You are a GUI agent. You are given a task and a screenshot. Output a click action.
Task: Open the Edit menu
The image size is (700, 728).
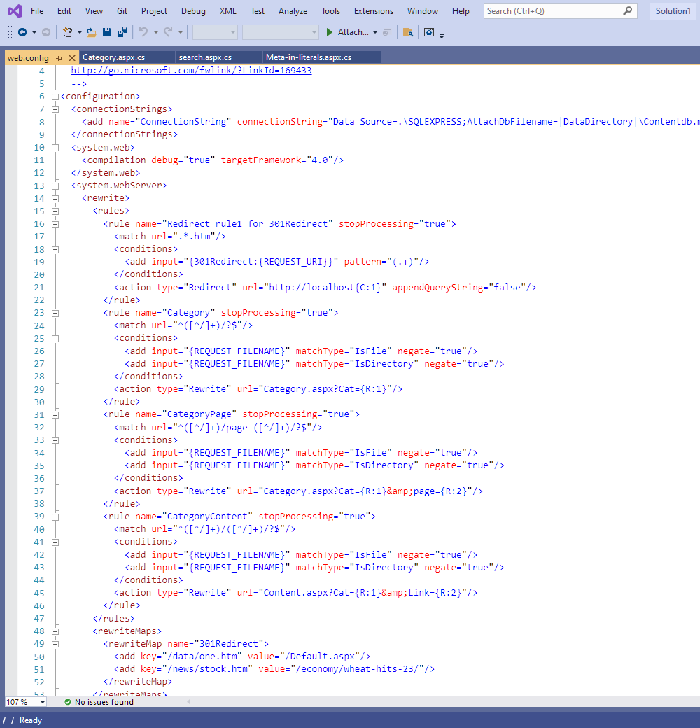click(x=64, y=10)
